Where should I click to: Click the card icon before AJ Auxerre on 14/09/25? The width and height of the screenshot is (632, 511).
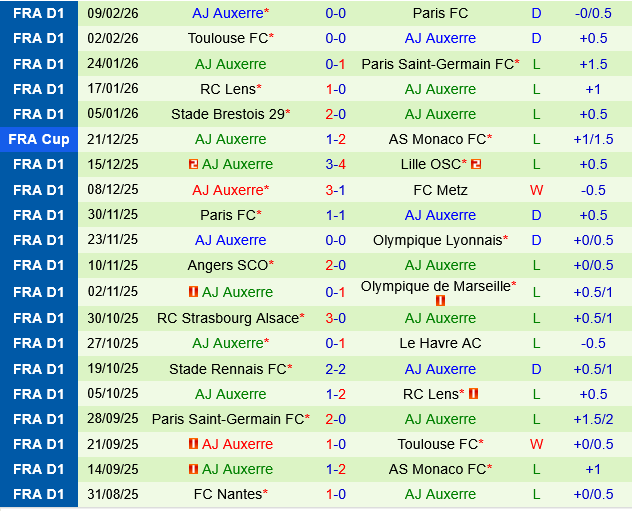point(192,469)
